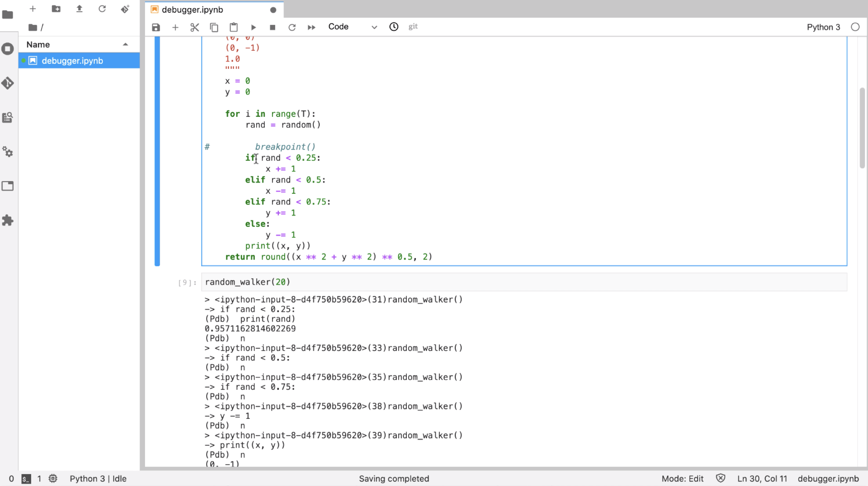Open debugger.ipynb in file browser
Screen dimensions: 868x486
(72, 61)
